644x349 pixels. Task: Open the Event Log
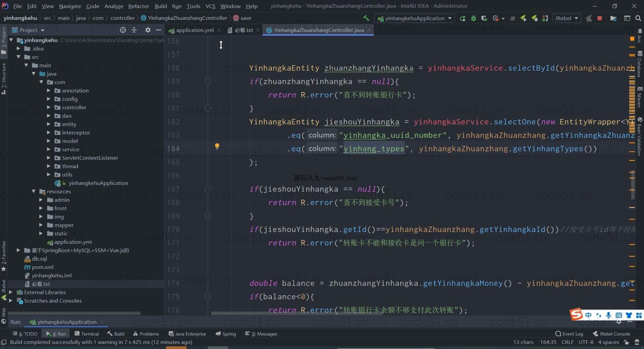pos(569,334)
